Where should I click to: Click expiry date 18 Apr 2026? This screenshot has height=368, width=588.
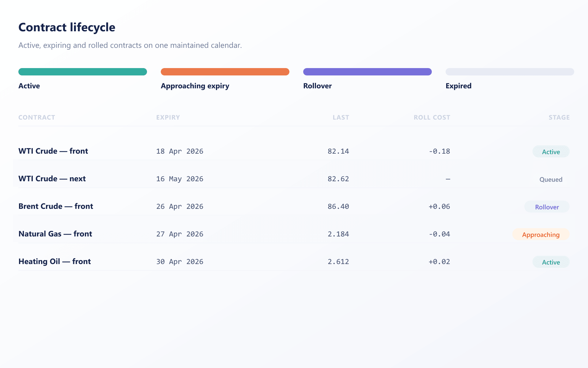tap(180, 151)
